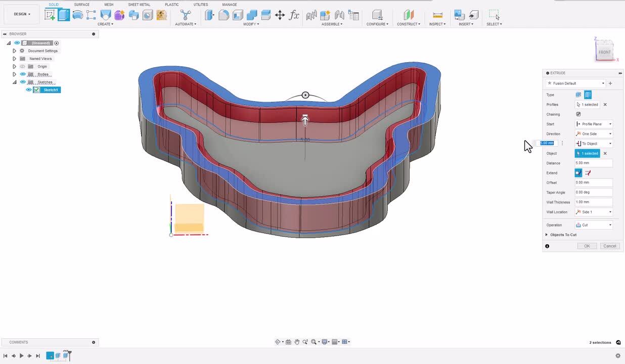Open the Direction dropdown showing One Side
This screenshot has width=625, height=364.
point(594,134)
